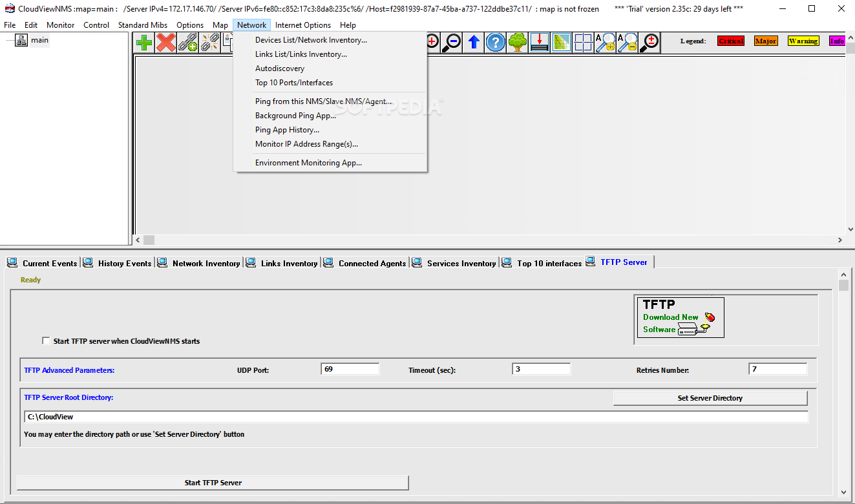Open the Monitor menu
855x504 pixels.
tap(61, 25)
